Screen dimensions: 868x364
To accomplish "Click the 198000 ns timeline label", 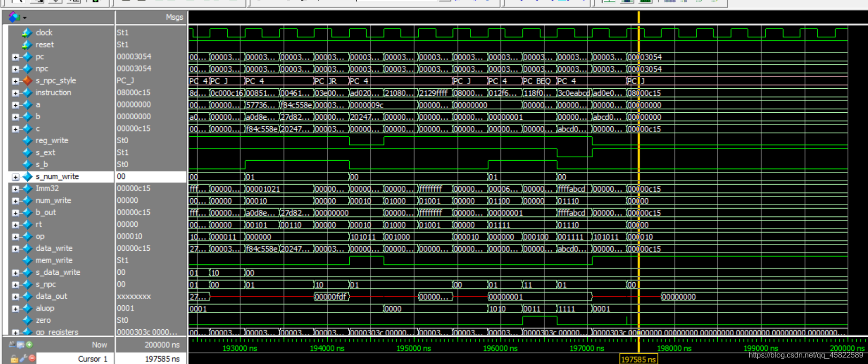I will [674, 349].
